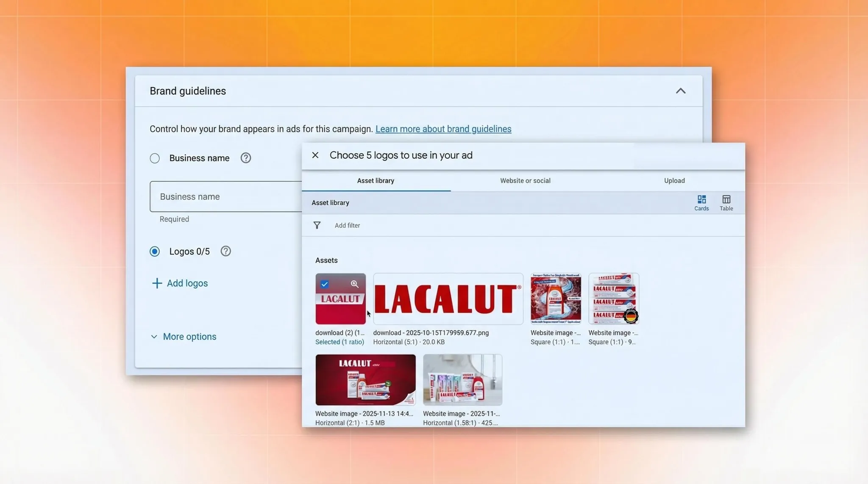Screen dimensions: 868x484
Task: Click the 'Selected (1 ratio)' label
Action: (339, 342)
